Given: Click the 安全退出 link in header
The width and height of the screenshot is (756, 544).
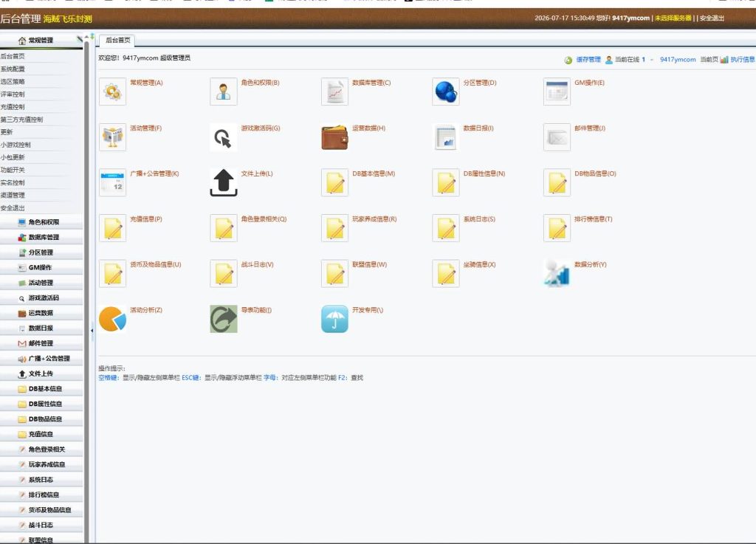Looking at the screenshot, I should [712, 18].
